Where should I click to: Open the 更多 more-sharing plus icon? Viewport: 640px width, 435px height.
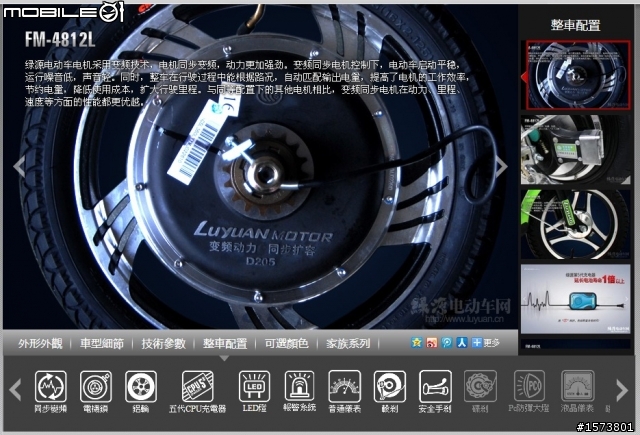476,343
